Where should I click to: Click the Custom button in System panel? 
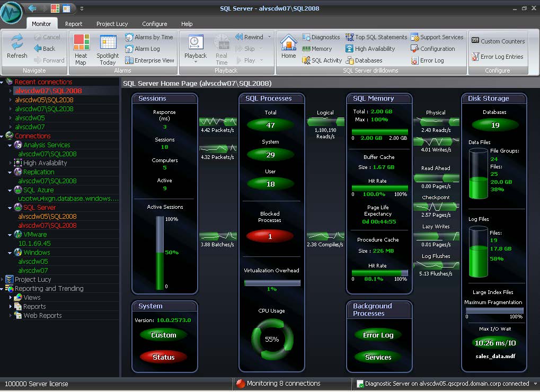pos(164,335)
